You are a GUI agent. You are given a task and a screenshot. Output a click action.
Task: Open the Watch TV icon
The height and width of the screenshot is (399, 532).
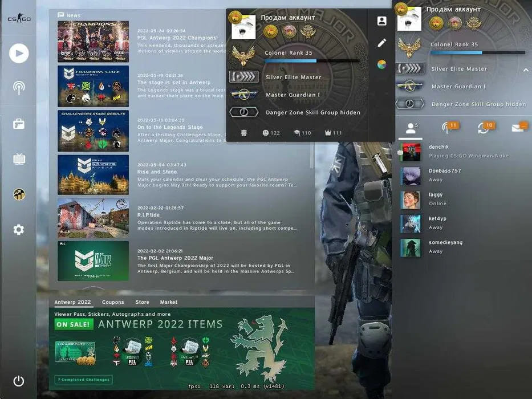(x=19, y=159)
